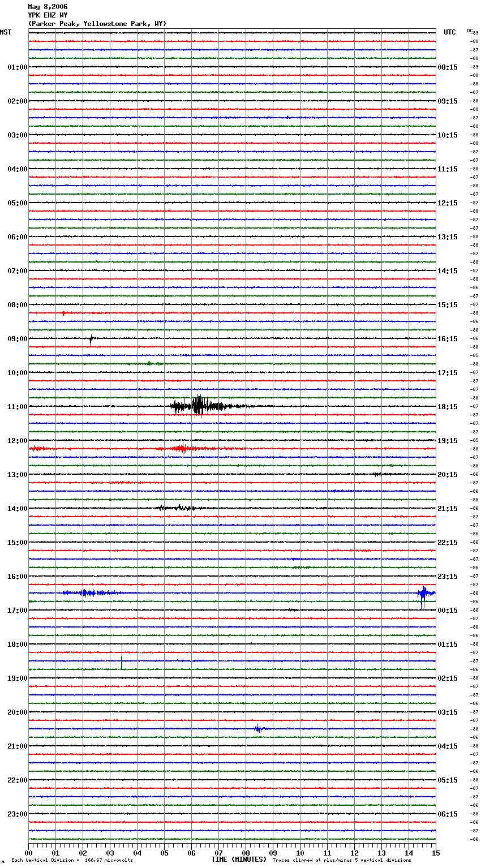Click the black disturbance near minute 13 on 13:00 trace
The height and width of the screenshot is (868, 481).
378,474
